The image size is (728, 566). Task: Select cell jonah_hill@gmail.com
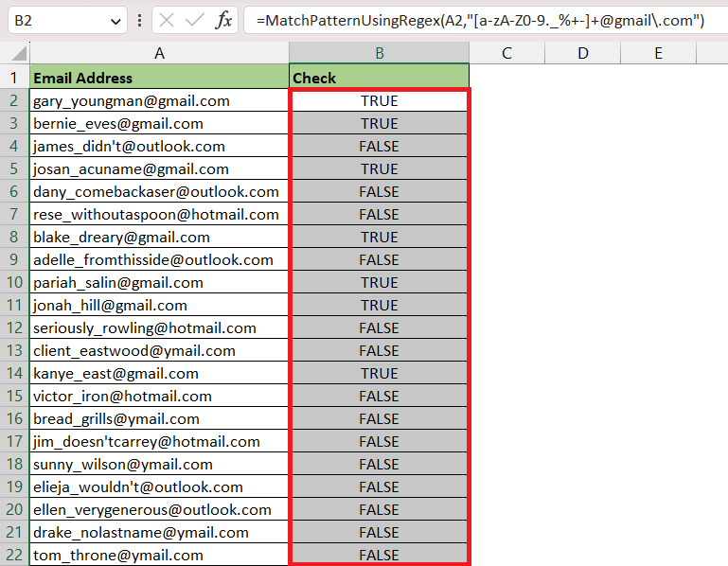159,305
